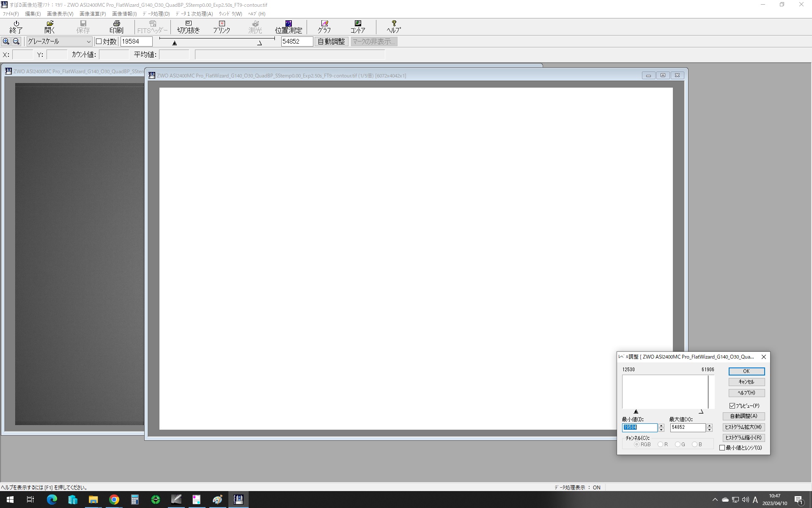Click the 印刷 (print) toolbar icon
The width and height of the screenshot is (812, 508).
(116, 27)
